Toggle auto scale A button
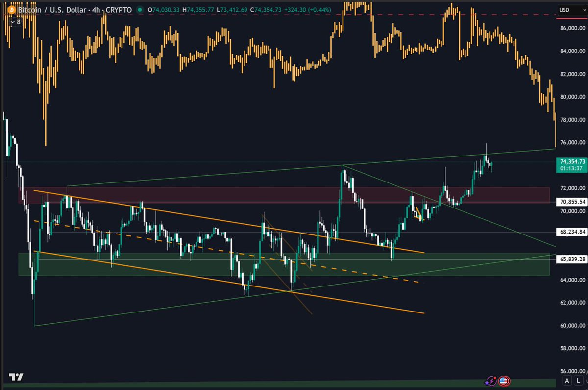Viewport: 588px width, 390px height. pos(567,380)
